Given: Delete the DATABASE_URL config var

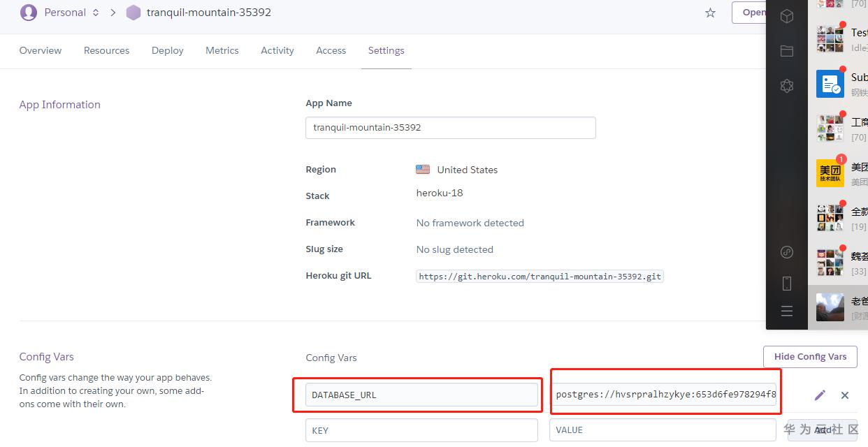Looking at the screenshot, I should [845, 395].
